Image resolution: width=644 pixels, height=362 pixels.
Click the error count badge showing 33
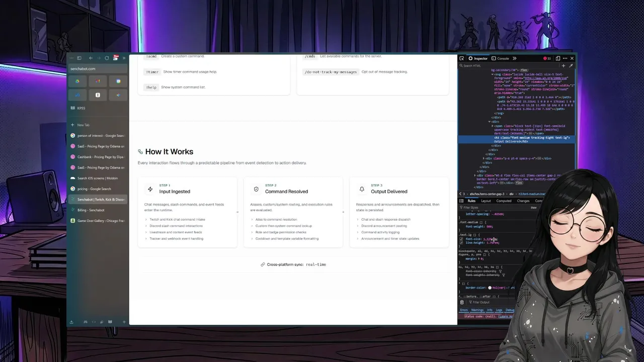tap(547, 58)
